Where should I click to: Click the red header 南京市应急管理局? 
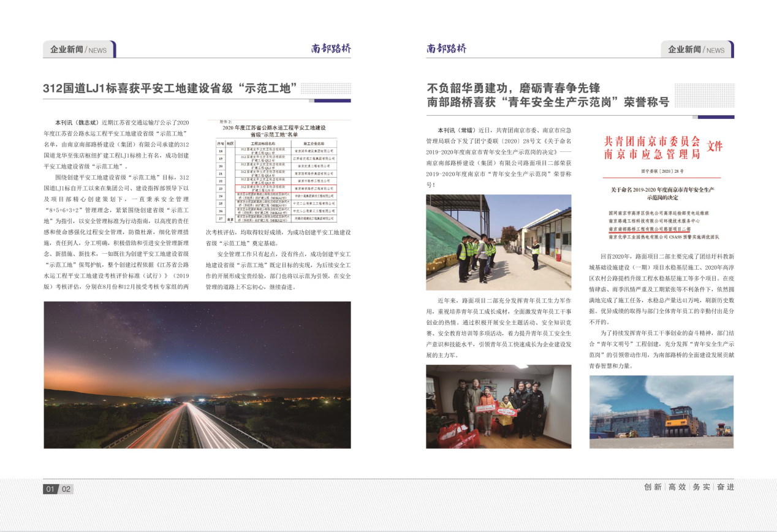coord(652,154)
